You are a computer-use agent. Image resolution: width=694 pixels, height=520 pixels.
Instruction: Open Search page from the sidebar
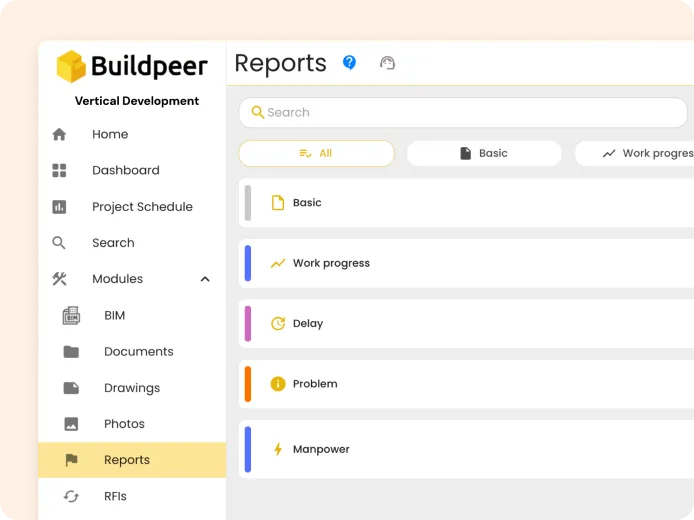click(132, 243)
